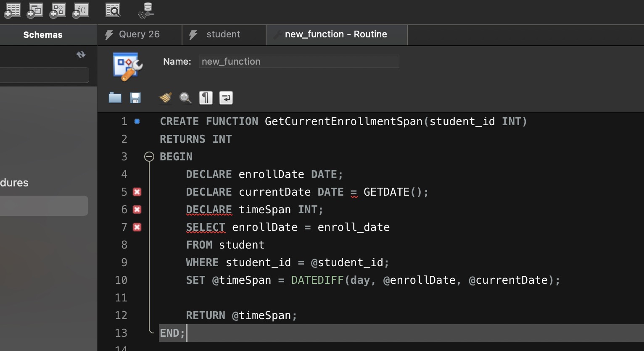The height and width of the screenshot is (351, 644).
Task: Format the SQL with the broom tool
Action: [165, 97]
